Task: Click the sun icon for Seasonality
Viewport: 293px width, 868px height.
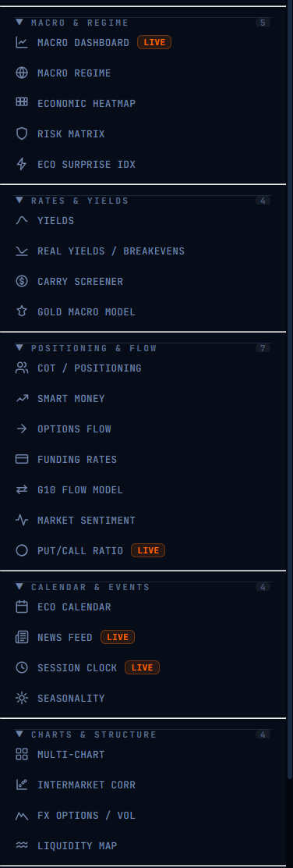Action: coord(22,698)
